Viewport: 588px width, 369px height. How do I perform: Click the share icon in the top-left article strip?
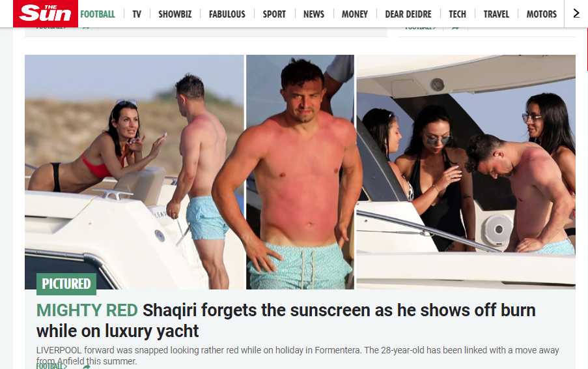click(86, 27)
